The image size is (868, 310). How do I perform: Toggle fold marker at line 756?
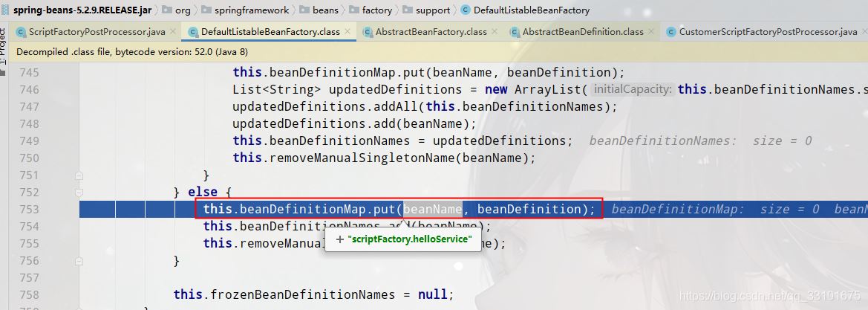tap(79, 261)
